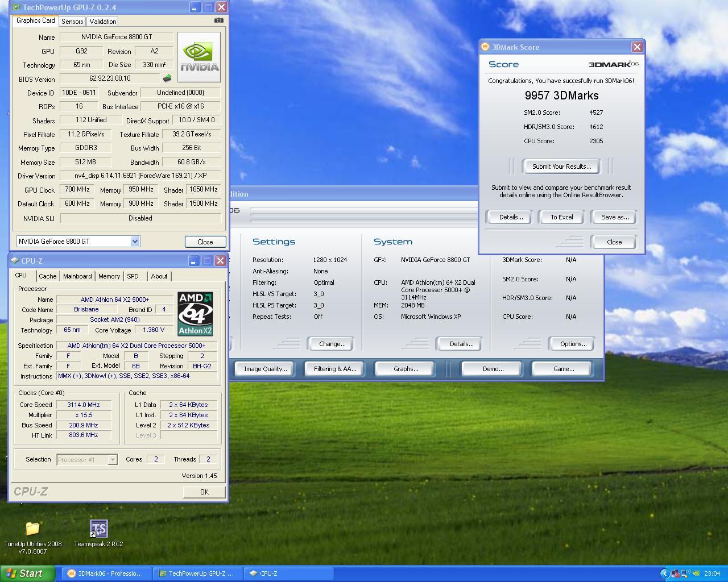Take a GPU-Z screenshot with camera icon
The image size is (728, 582).
point(218,20)
